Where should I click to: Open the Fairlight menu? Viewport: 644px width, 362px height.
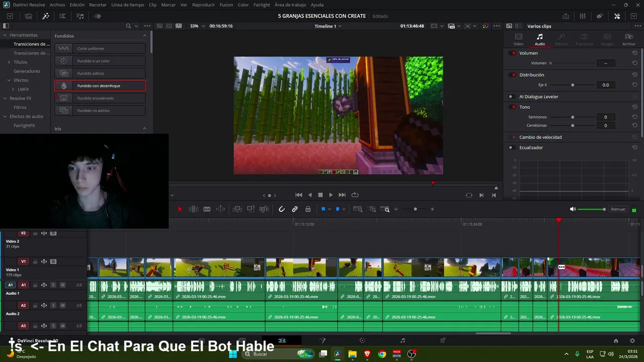pyautogui.click(x=262, y=5)
